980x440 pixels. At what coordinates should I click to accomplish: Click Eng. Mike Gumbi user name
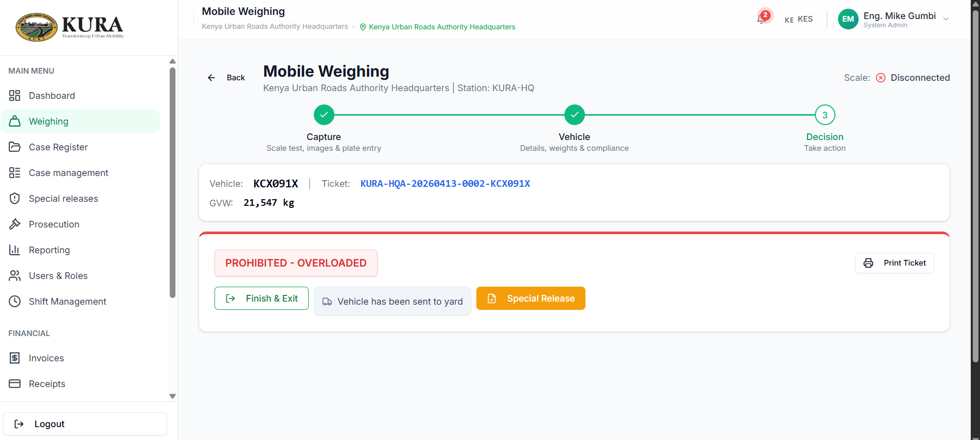[x=900, y=16]
